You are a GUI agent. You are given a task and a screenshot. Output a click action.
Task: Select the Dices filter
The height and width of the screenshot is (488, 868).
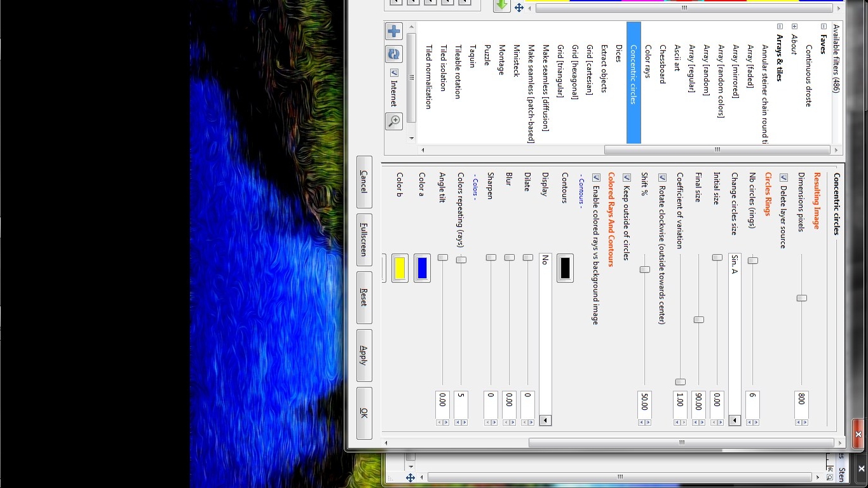pos(619,53)
